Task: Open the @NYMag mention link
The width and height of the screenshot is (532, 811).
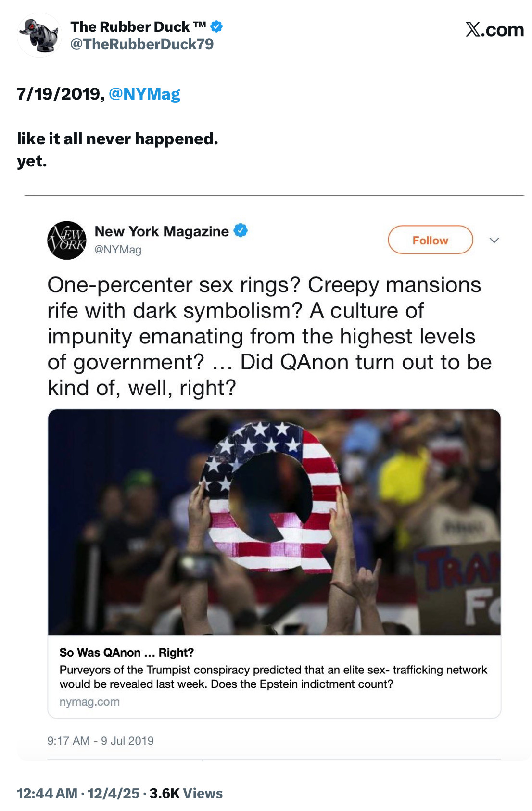Action: pos(144,94)
